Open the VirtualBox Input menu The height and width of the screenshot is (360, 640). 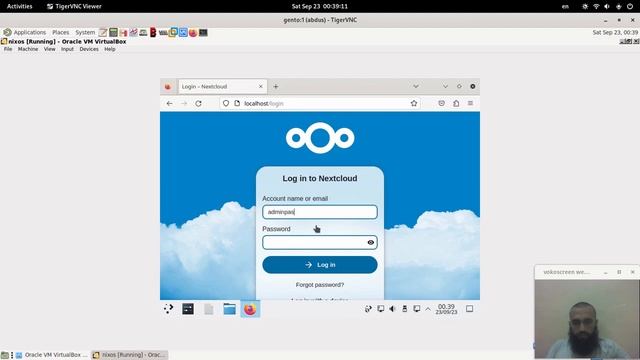tap(67, 49)
